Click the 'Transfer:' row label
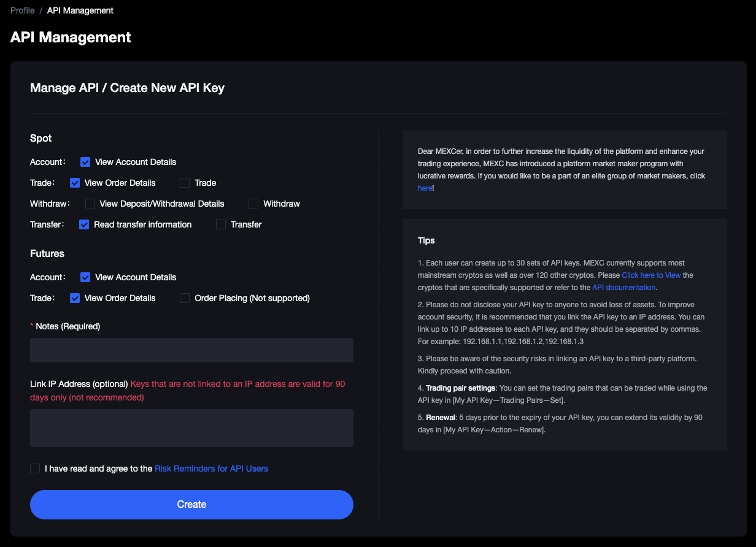The height and width of the screenshot is (547, 756). [x=47, y=224]
